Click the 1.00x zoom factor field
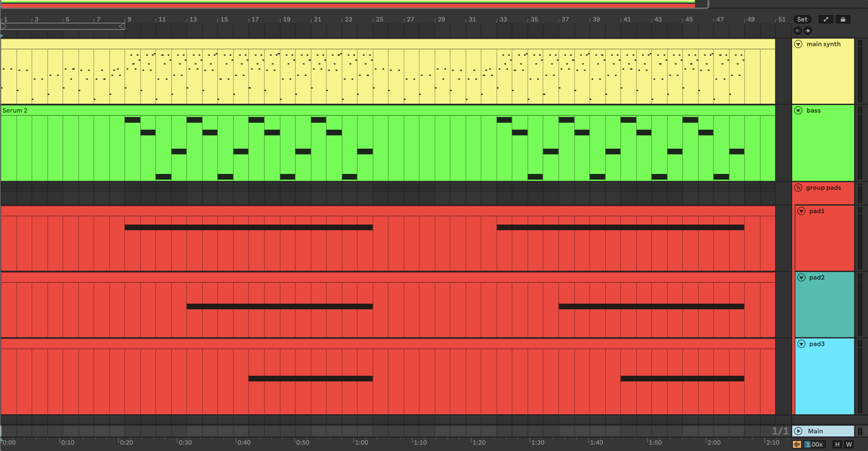 (814, 444)
